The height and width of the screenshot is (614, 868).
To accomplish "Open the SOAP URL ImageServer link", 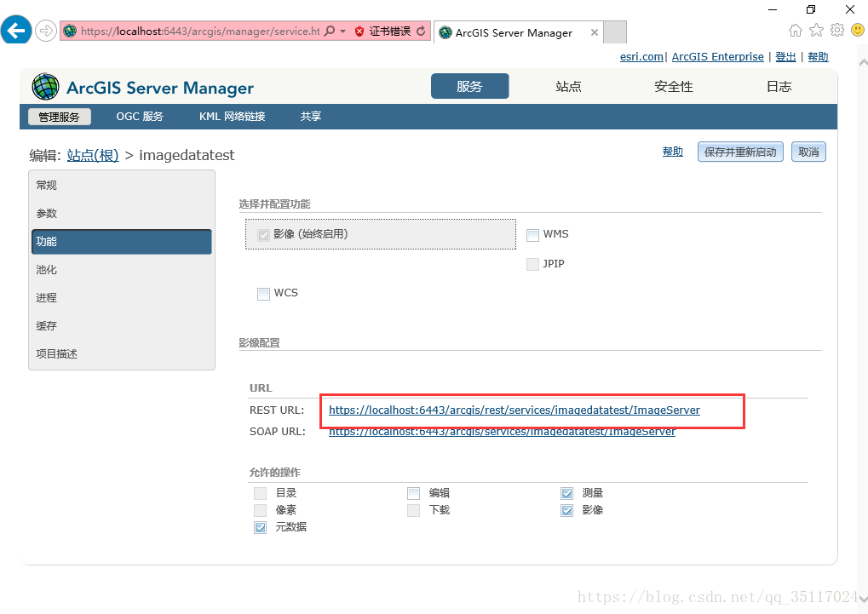I will pyautogui.click(x=502, y=431).
